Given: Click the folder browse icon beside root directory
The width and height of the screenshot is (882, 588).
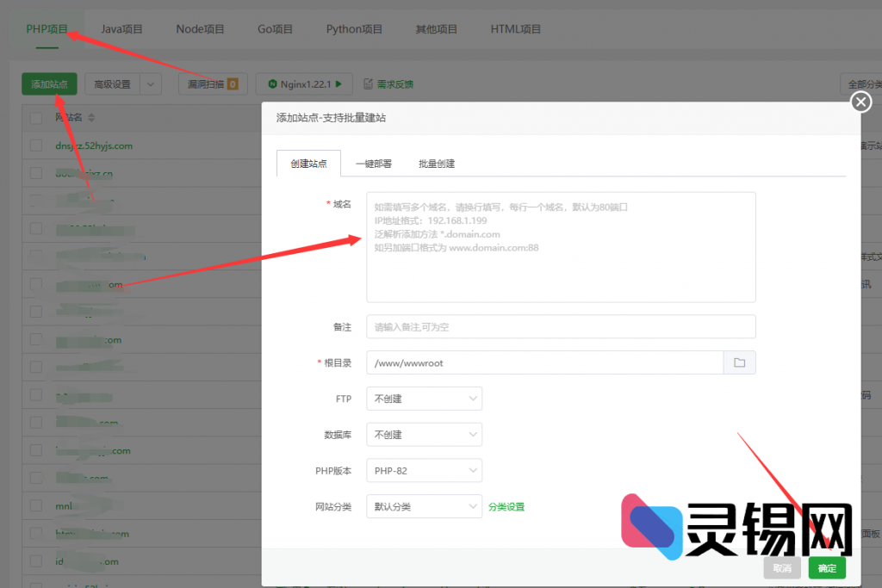Looking at the screenshot, I should [739, 362].
